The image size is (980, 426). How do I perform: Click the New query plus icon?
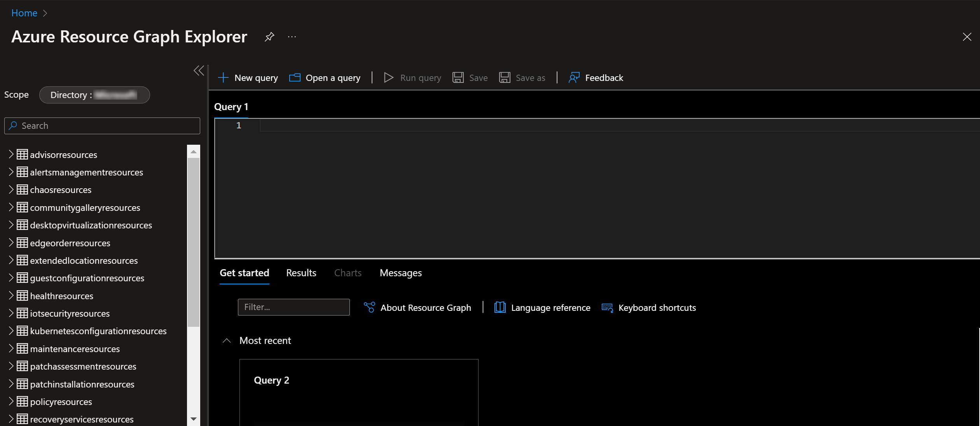[x=223, y=78]
